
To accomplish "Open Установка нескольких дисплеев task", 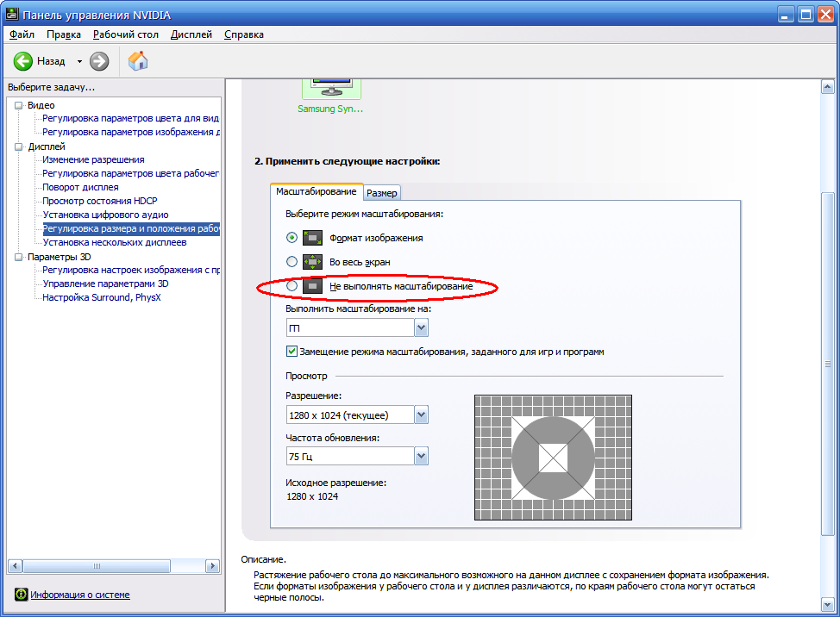I will [115, 242].
